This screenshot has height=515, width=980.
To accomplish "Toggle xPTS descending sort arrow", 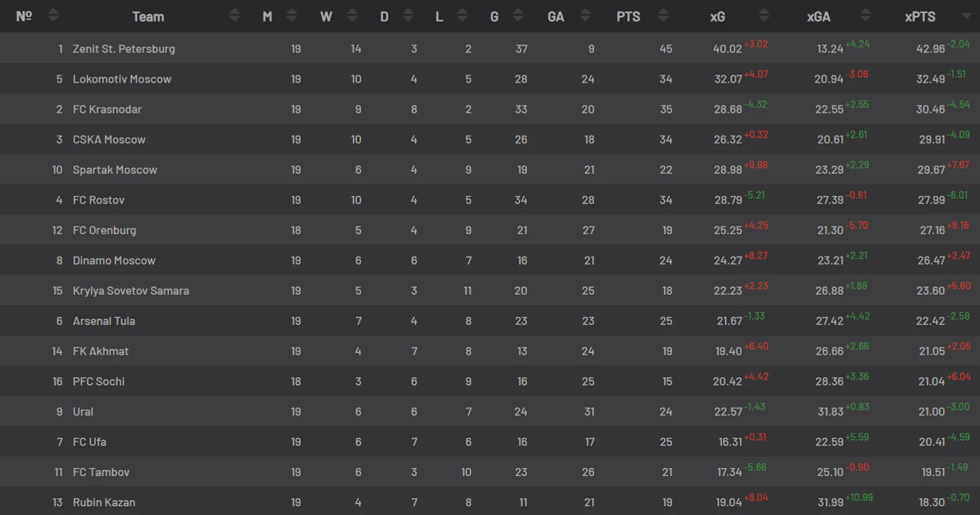I will (967, 15).
